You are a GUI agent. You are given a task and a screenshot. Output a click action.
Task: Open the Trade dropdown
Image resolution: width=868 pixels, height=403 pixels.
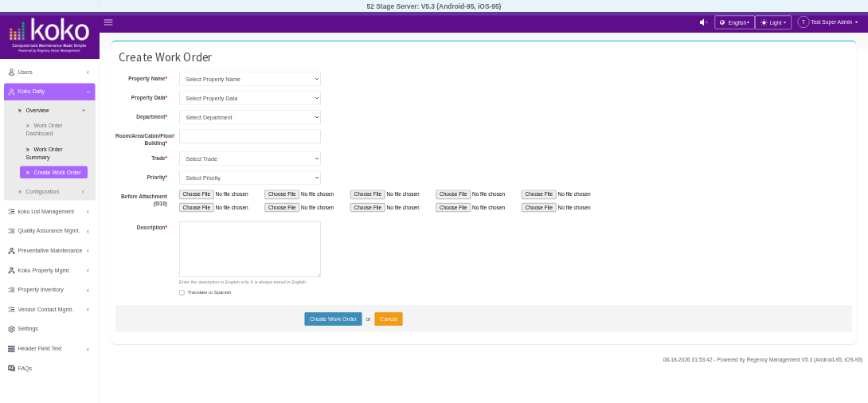coord(250,158)
